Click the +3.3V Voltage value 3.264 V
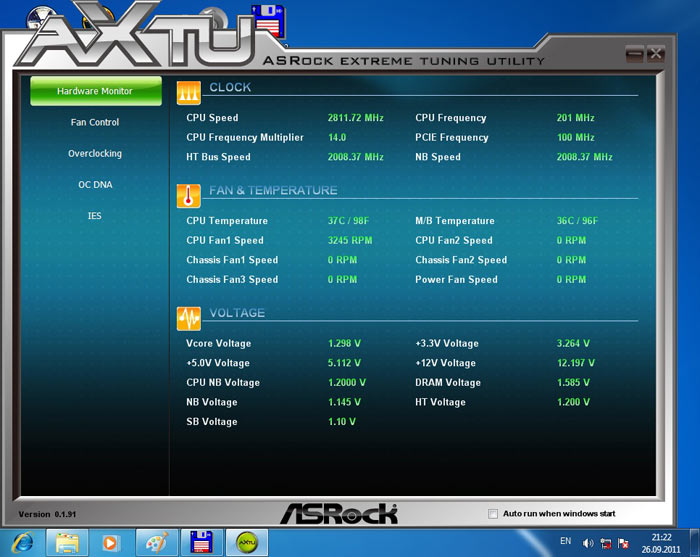Screen dimensions: 700x557 (573, 344)
